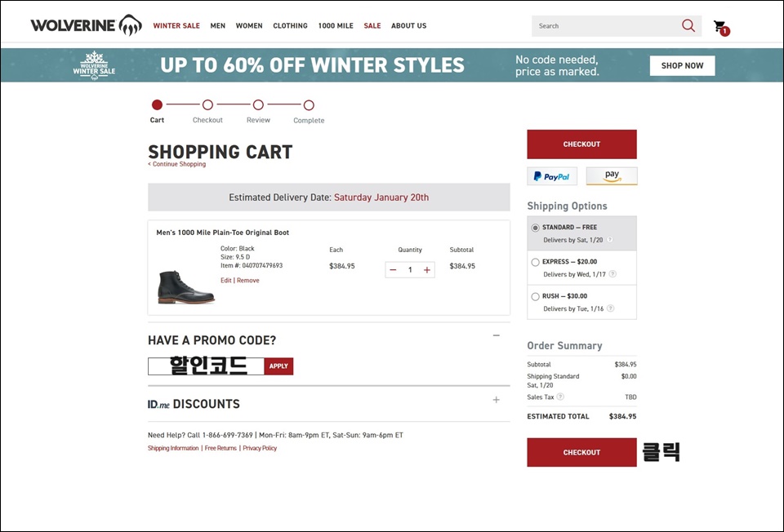Select Rush – $30.00 shipping option
The height and width of the screenshot is (532, 784).
(536, 297)
